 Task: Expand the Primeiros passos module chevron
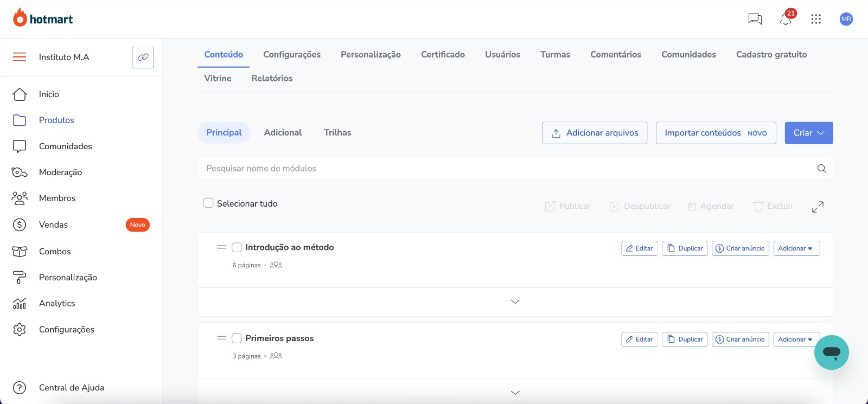coord(515,393)
